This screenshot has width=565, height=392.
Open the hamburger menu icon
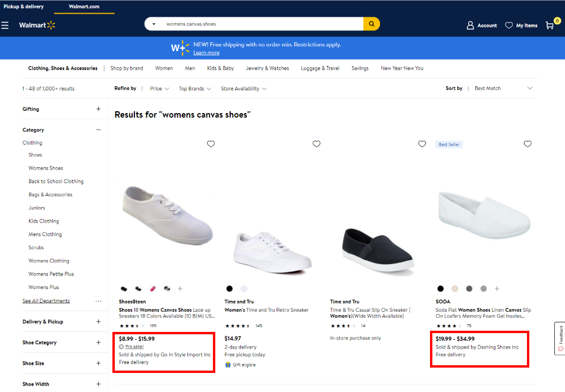tap(5, 25)
